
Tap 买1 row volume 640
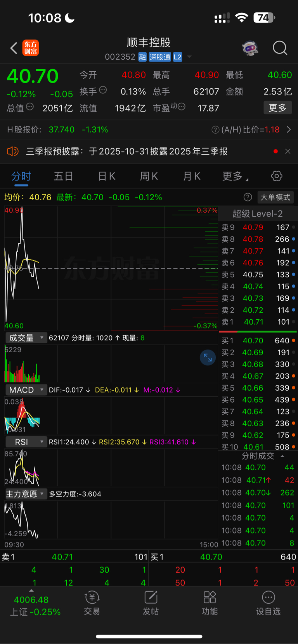(282, 341)
